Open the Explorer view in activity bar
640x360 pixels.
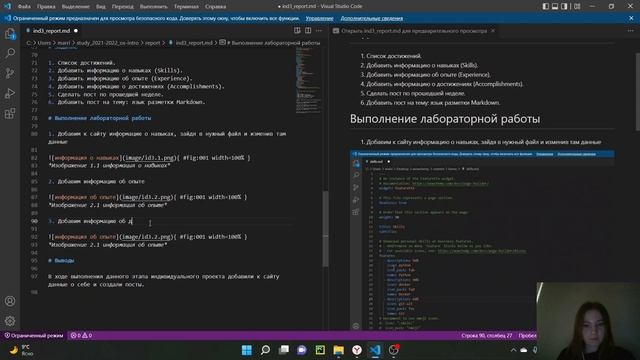10,33
